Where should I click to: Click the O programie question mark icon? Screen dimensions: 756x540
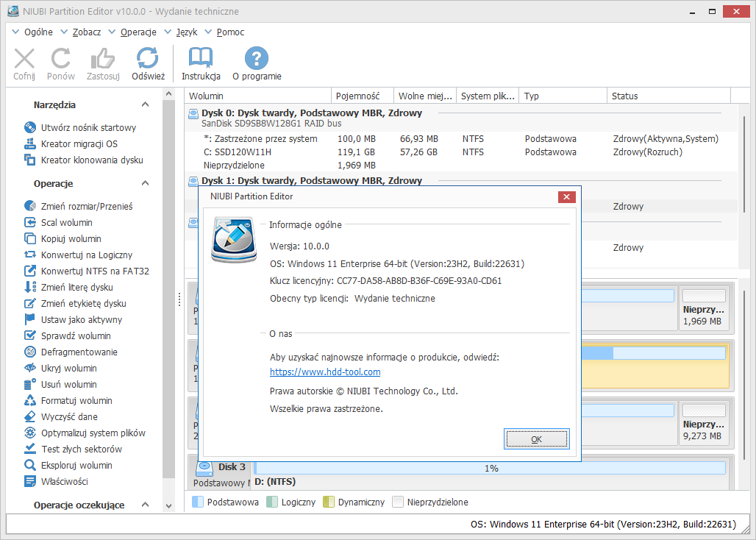[x=257, y=58]
